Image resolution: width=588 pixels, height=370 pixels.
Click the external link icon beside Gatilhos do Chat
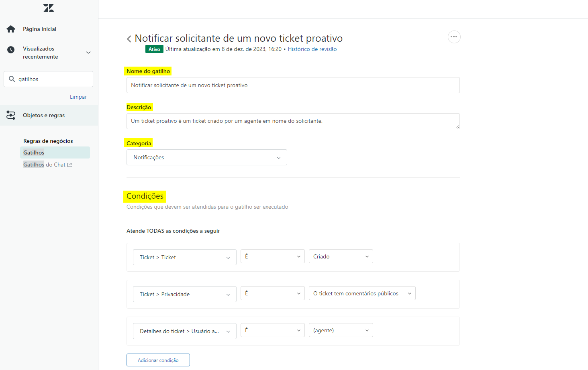tap(69, 165)
